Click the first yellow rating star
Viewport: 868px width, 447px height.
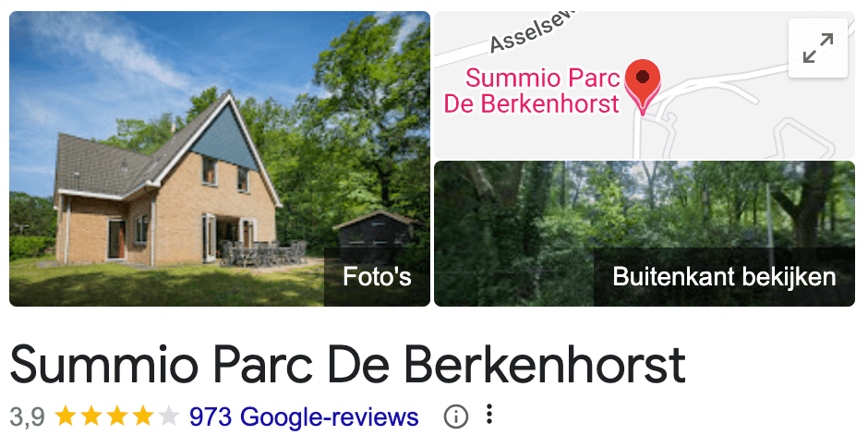(66, 416)
